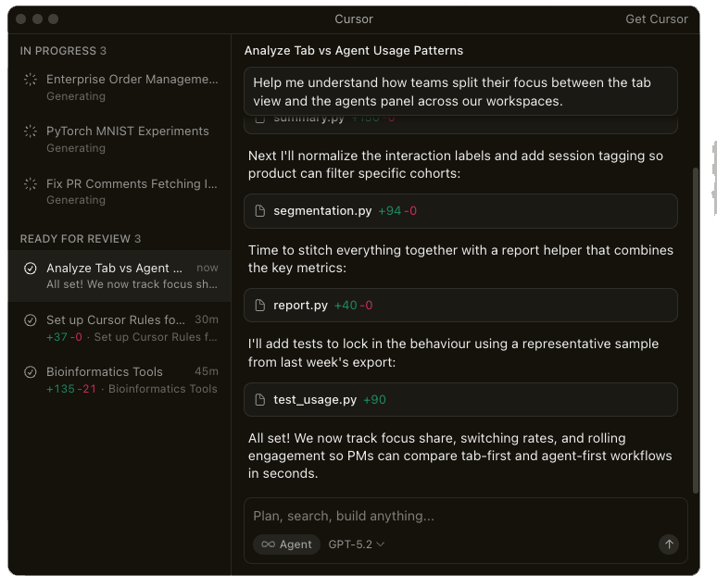Open the report.py file card

460,305
